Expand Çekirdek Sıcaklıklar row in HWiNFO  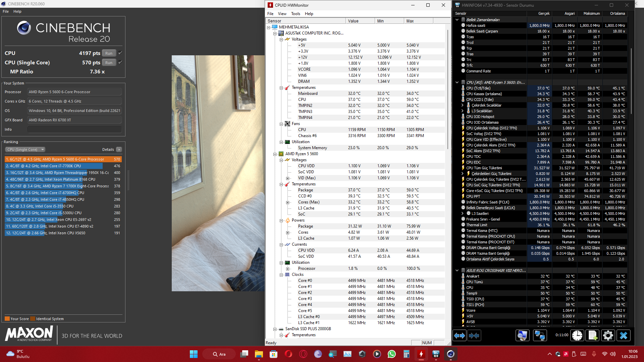pyautogui.click(x=463, y=105)
